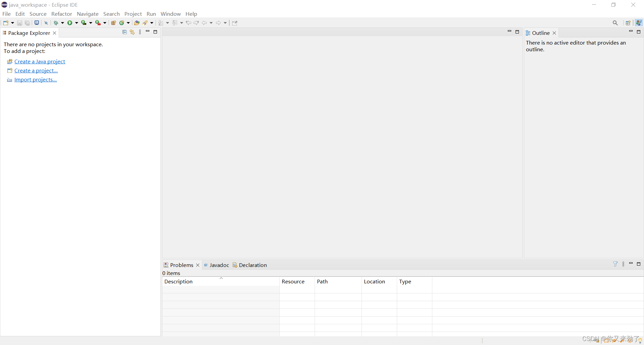Click Collapse All in Package Explorer
The height and width of the screenshot is (345, 644).
[124, 32]
